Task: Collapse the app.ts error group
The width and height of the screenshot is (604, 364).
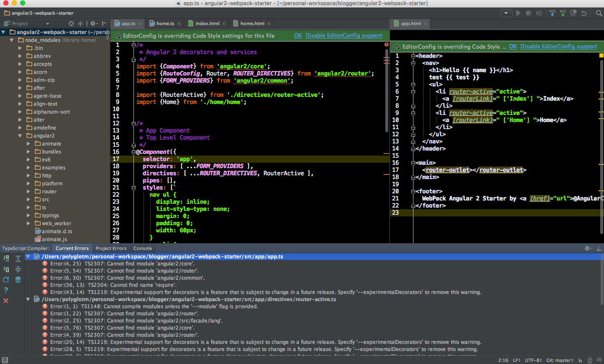Action: (x=28, y=257)
